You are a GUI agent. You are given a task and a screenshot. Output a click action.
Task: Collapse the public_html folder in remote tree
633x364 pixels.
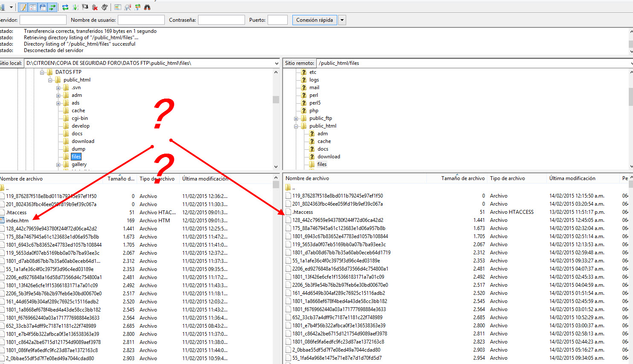[x=296, y=126]
